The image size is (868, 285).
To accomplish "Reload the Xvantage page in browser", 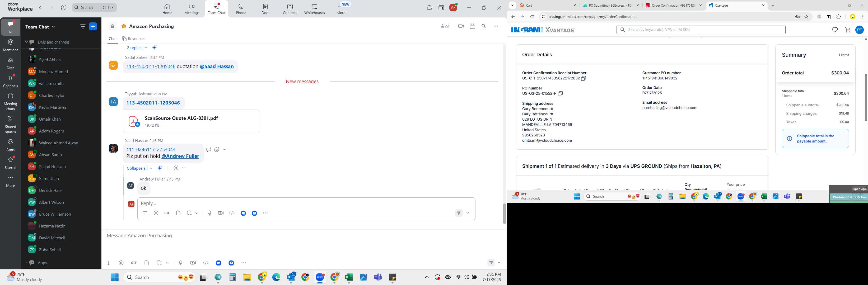I will point(532,17).
